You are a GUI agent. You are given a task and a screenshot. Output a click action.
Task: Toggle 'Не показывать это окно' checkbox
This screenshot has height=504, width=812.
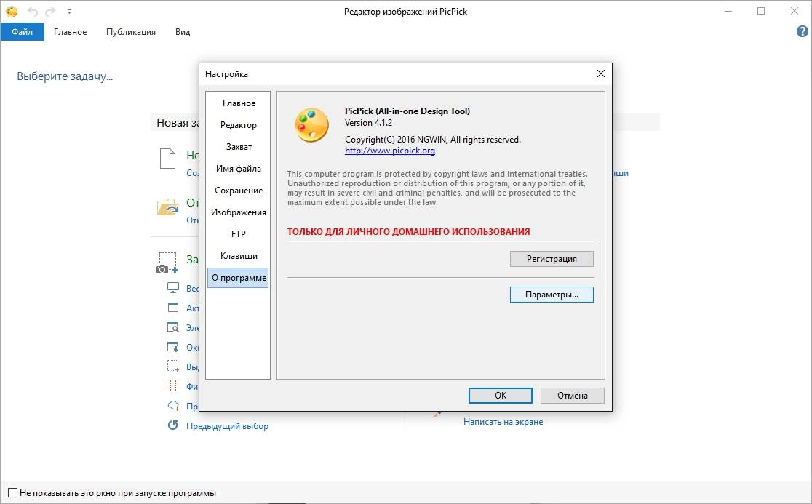(x=13, y=492)
